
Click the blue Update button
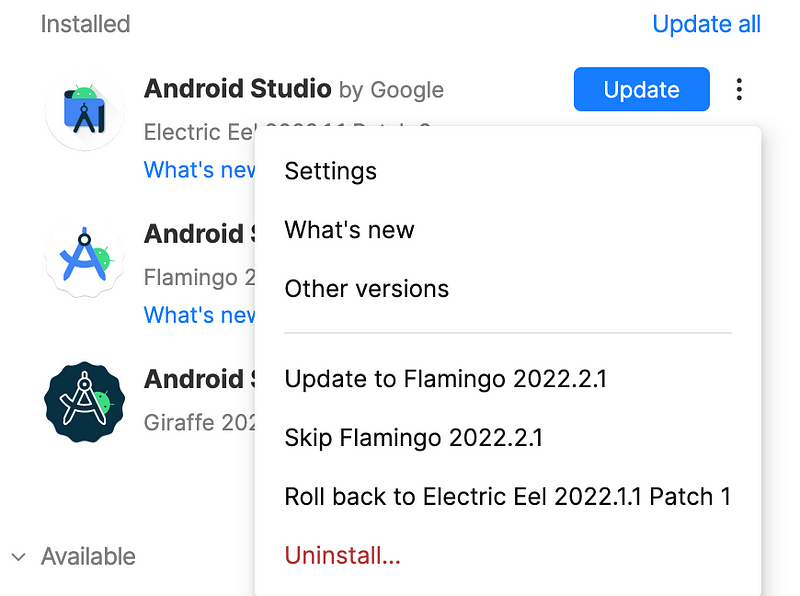(x=642, y=89)
